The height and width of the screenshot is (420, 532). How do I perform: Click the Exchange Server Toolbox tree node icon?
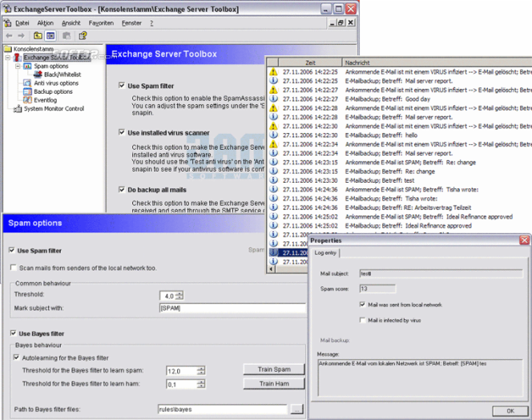point(18,58)
